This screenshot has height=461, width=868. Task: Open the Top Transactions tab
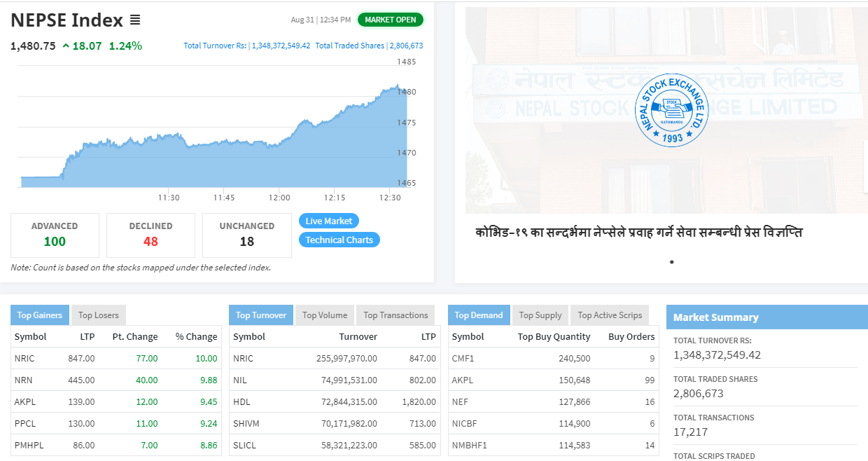tap(395, 315)
